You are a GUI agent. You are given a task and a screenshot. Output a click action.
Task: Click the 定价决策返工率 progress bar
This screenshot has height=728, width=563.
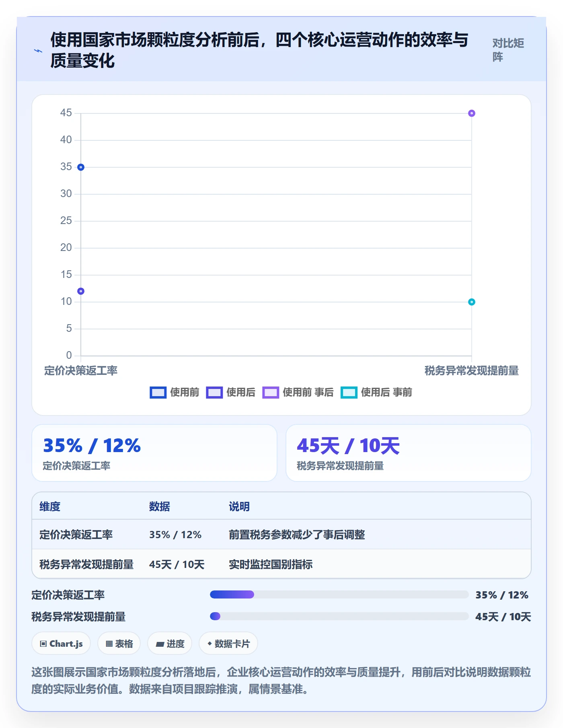click(x=339, y=594)
